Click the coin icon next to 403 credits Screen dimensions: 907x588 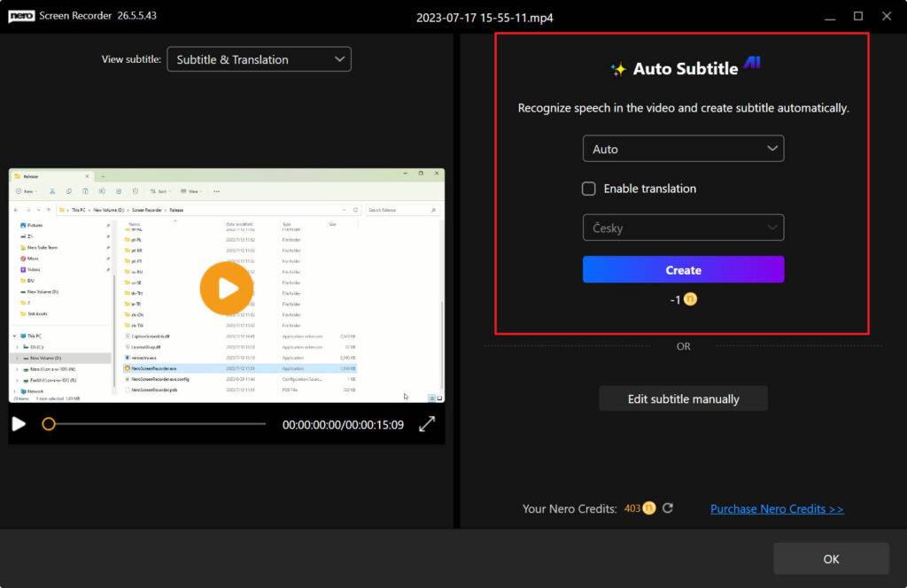pos(647,508)
